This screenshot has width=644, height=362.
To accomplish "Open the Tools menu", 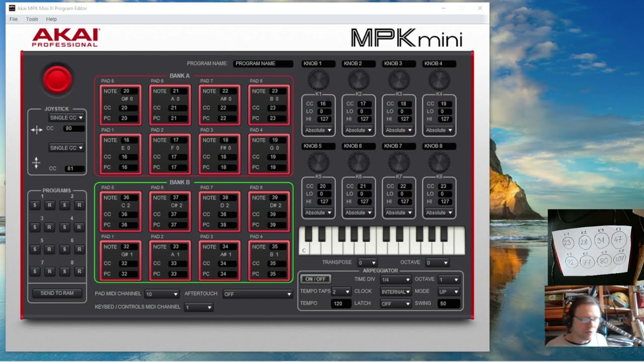I will click(32, 19).
